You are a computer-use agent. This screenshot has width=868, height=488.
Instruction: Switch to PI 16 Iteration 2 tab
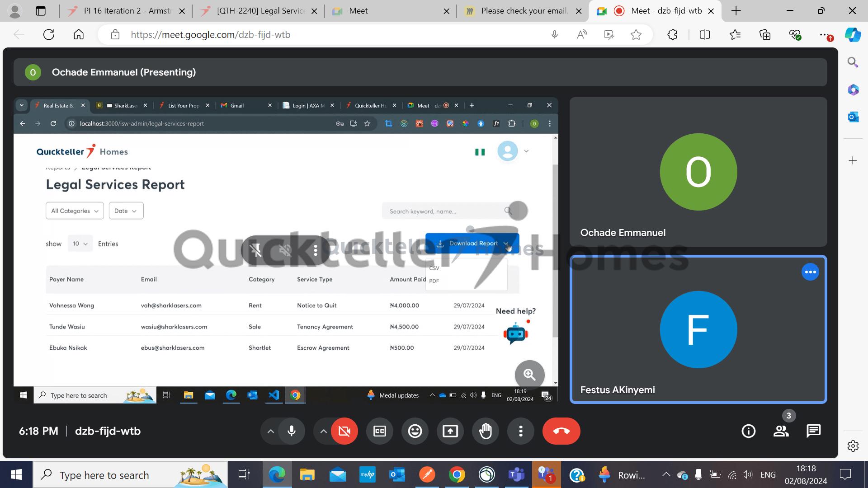127,11
